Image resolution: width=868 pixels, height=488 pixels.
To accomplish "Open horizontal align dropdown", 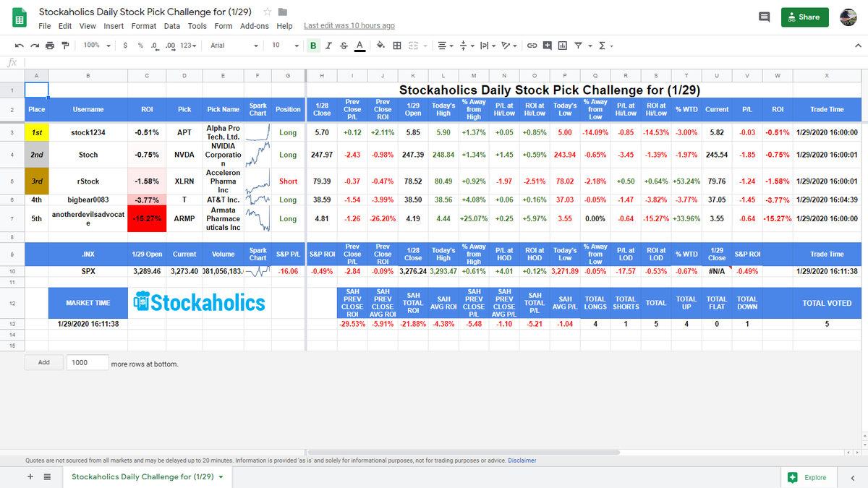I will [446, 46].
